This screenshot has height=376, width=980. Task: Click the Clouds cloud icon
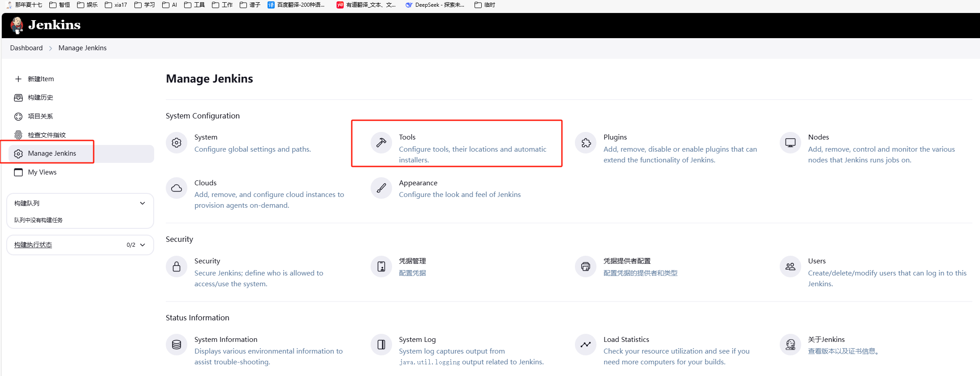(x=177, y=188)
